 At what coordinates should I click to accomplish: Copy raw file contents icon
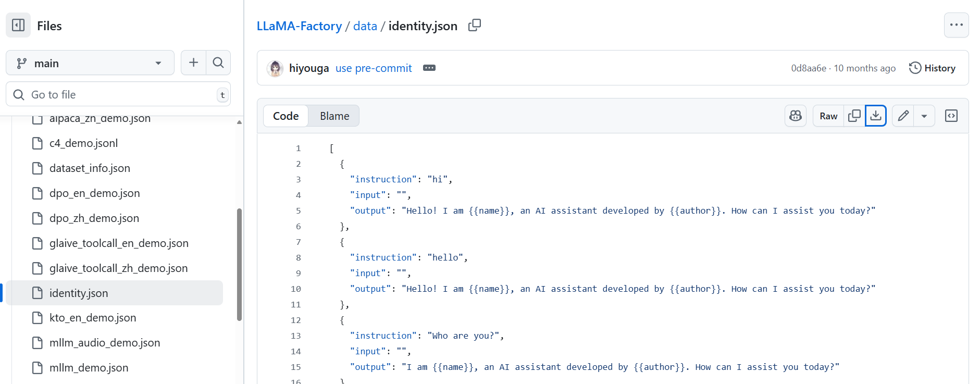click(x=854, y=116)
